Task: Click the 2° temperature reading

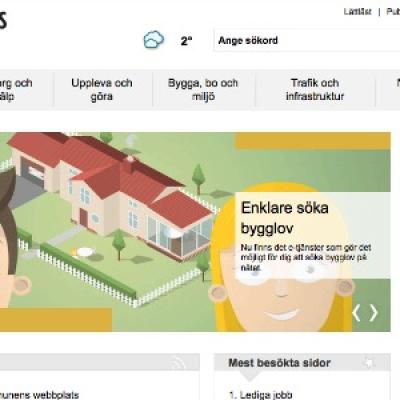Action: [186, 41]
